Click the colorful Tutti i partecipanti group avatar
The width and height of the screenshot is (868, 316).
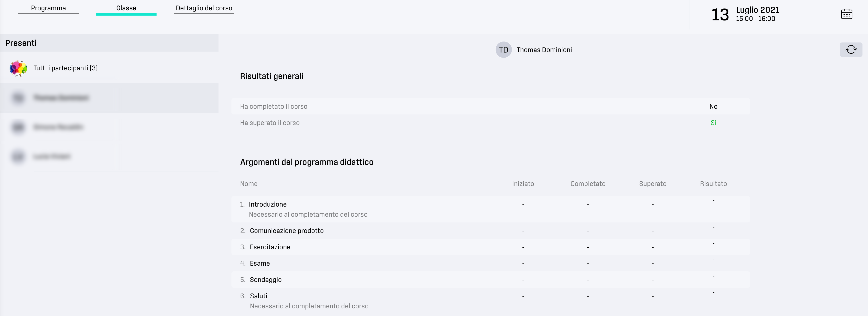18,68
